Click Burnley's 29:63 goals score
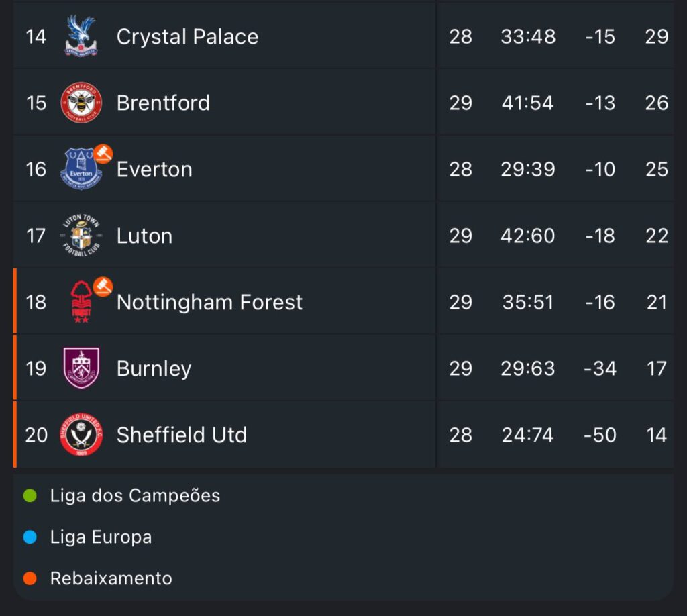This screenshot has width=687, height=616. pyautogui.click(x=528, y=368)
